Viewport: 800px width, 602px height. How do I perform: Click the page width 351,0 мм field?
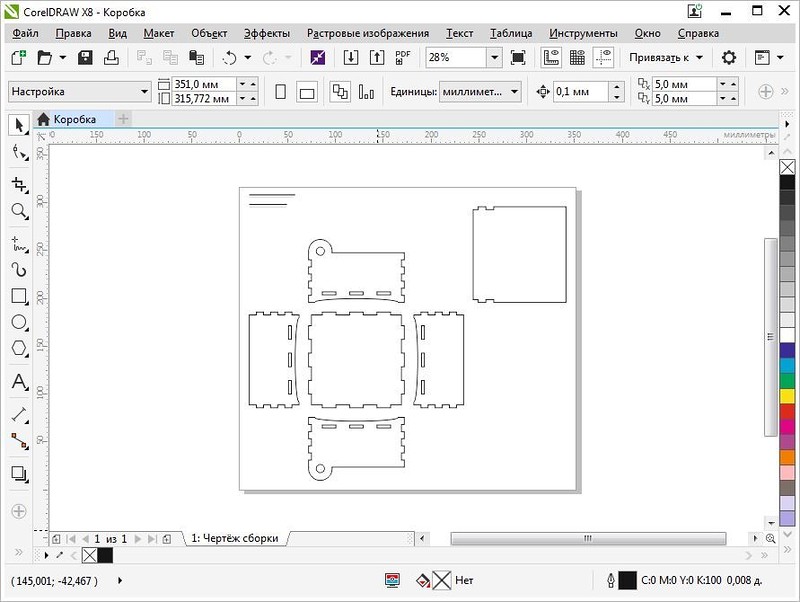[x=204, y=84]
